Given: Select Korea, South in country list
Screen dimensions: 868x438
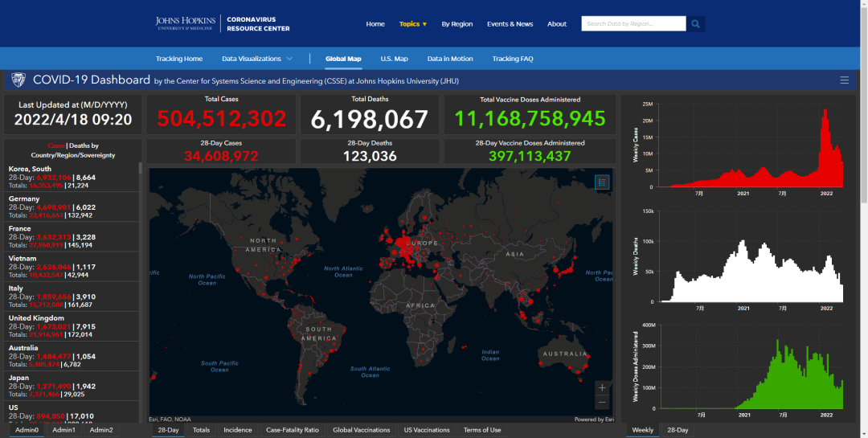Looking at the screenshot, I should point(72,177).
